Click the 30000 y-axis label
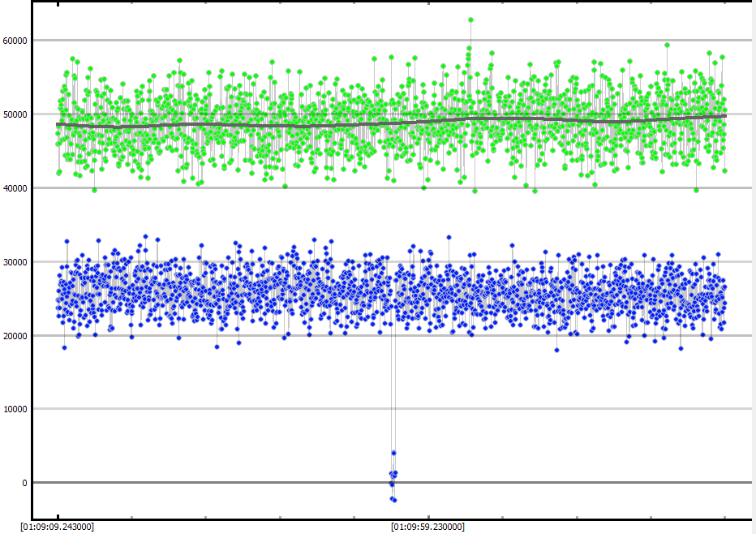This screenshot has height=534, width=756. pos(15,262)
